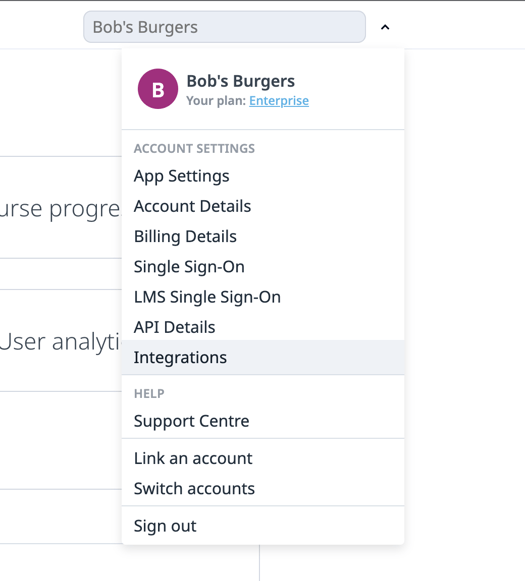Go to Billing Details
Viewport: 525px width, 581px height.
pos(263,237)
